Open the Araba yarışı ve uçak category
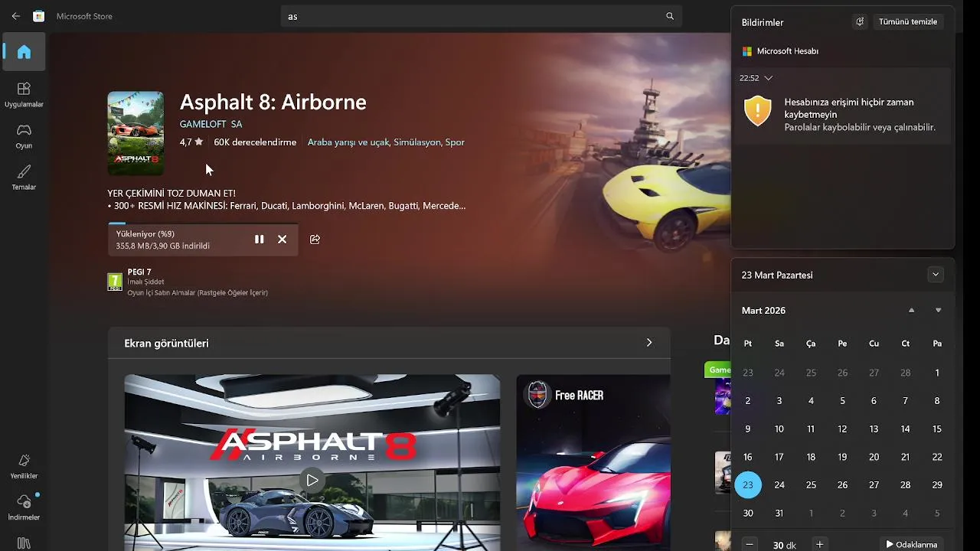Viewport: 980px width, 551px height. click(x=348, y=142)
